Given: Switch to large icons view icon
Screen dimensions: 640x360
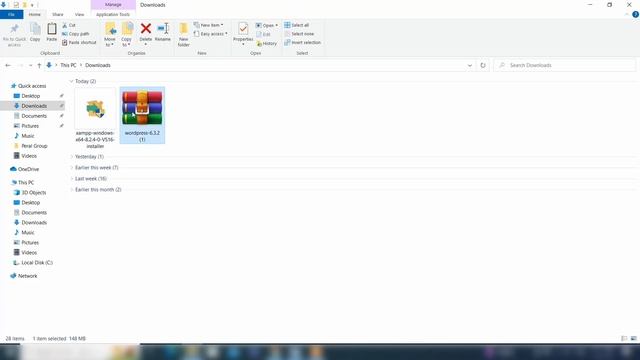Looking at the screenshot, I should pyautogui.click(x=633, y=338).
